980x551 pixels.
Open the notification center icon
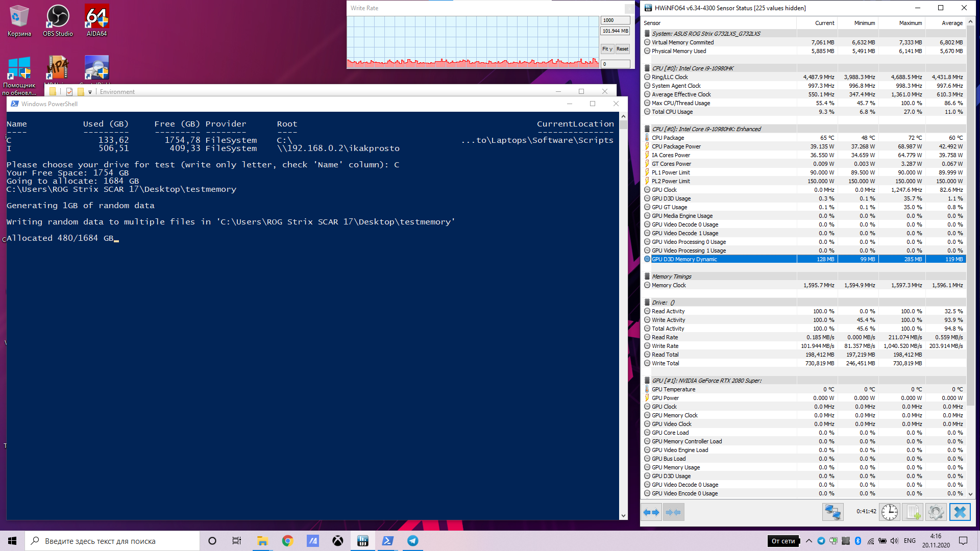pos(963,541)
